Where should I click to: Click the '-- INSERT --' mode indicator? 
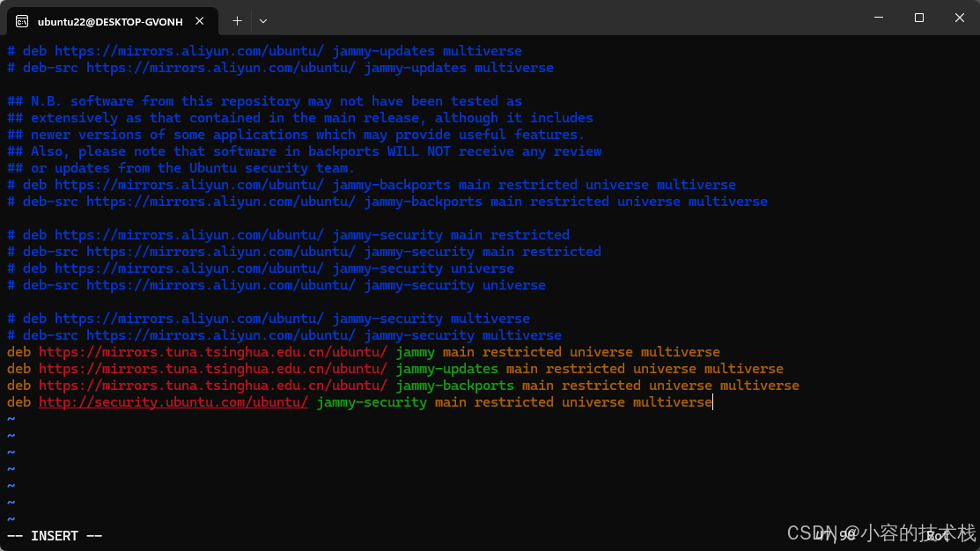click(55, 536)
